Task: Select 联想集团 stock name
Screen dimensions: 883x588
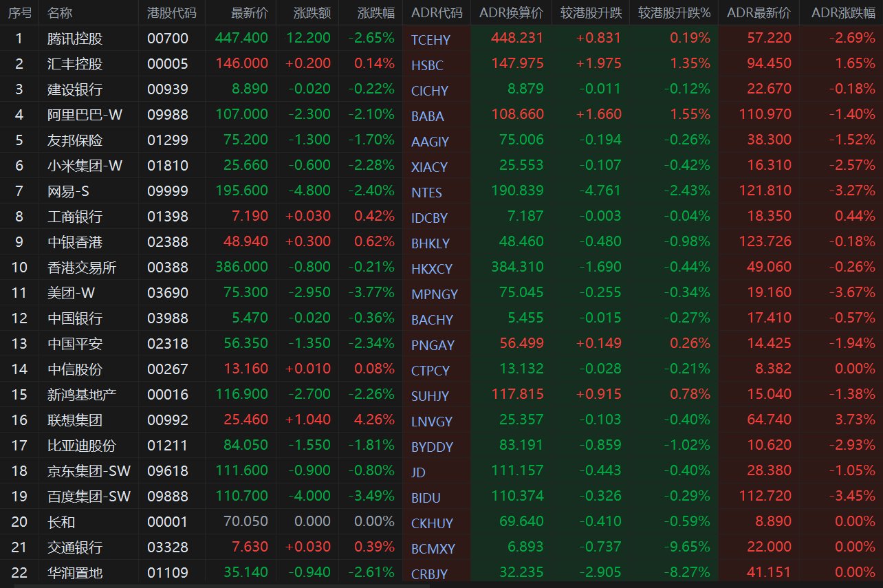Action: coord(75,420)
